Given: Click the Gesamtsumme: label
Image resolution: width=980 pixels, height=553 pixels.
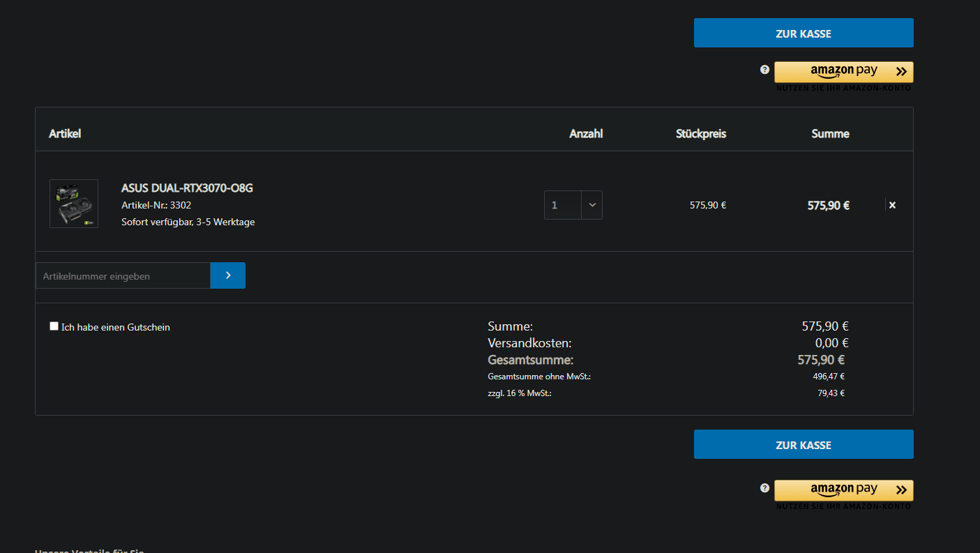Looking at the screenshot, I should click(530, 360).
